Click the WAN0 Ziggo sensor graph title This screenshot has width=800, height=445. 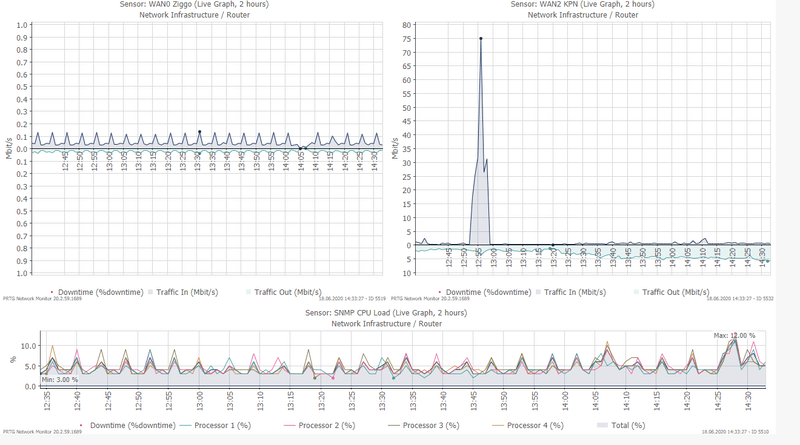pos(194,4)
